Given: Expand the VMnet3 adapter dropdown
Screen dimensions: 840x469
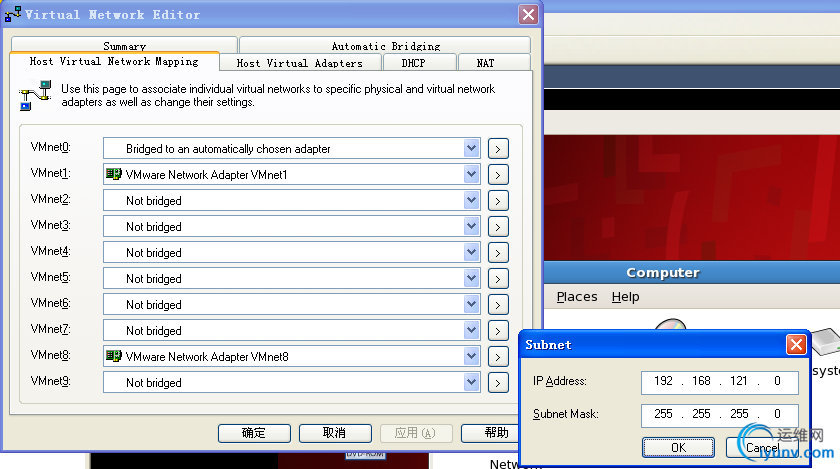Looking at the screenshot, I should pos(471,226).
